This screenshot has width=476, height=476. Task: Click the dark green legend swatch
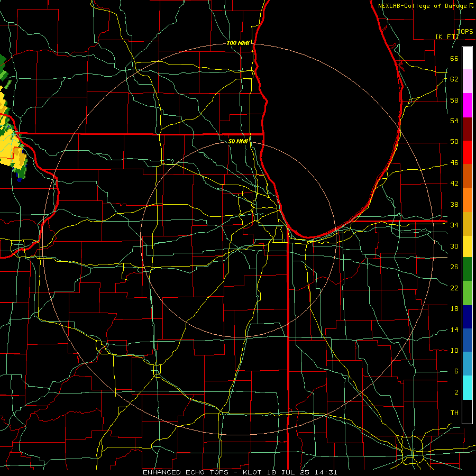[467, 269]
